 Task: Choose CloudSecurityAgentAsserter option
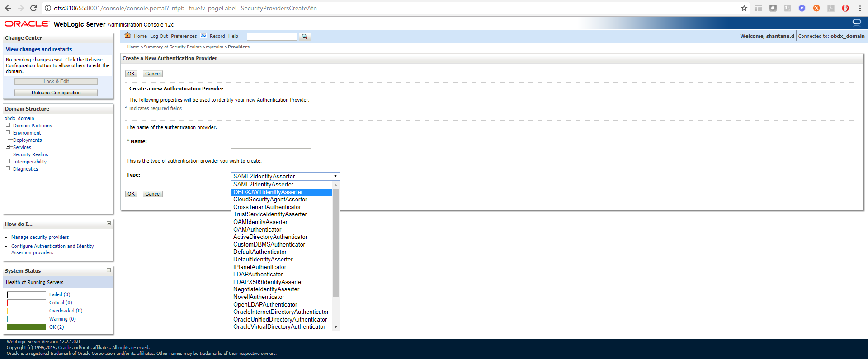[282, 200]
